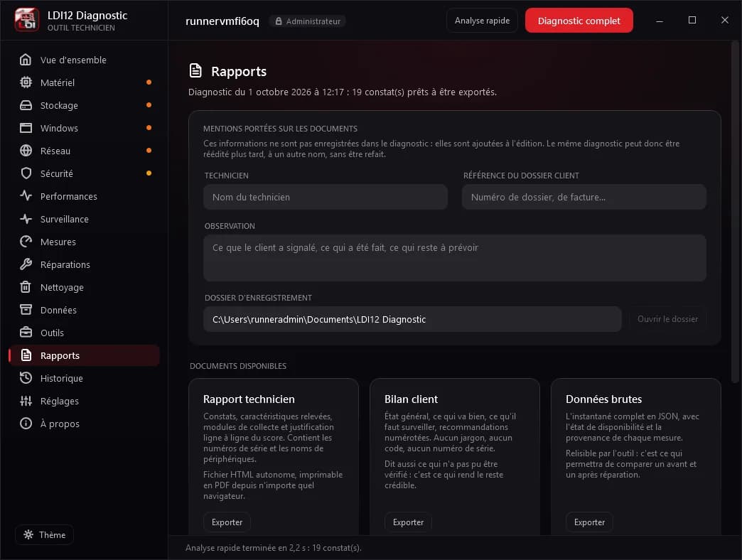Export the Données brutes JSON
Image resolution: width=742 pixels, height=560 pixels.
589,522
